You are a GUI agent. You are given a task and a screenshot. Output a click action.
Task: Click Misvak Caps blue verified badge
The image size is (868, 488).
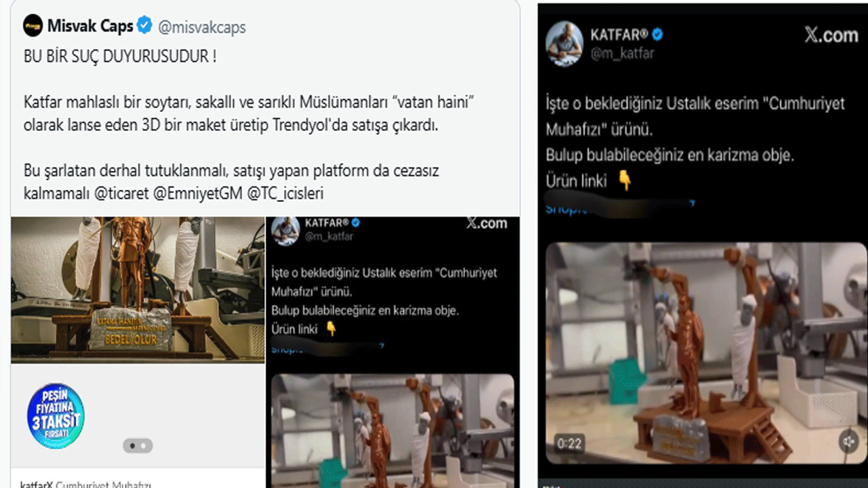point(144,26)
